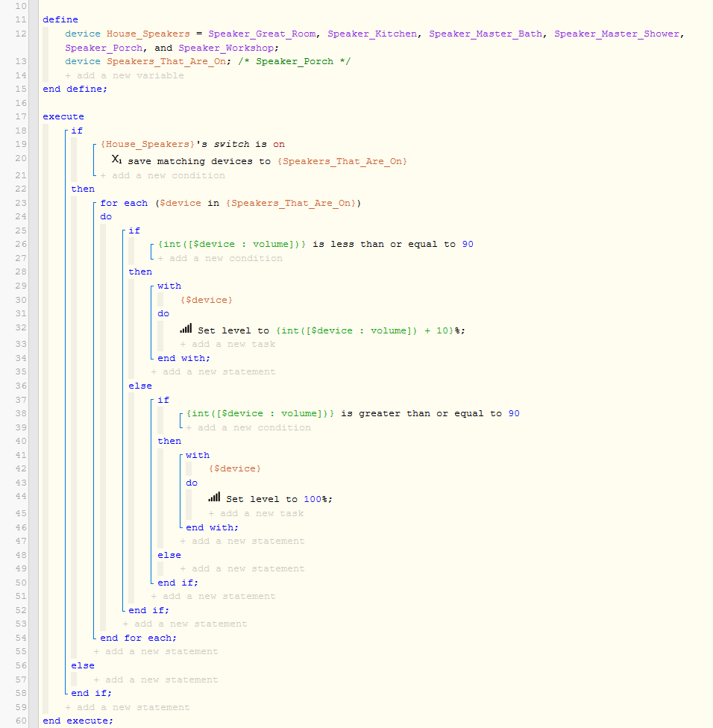The height and width of the screenshot is (728, 713).
Task: Click '+ add a new statement' on line 55
Action: point(156,651)
